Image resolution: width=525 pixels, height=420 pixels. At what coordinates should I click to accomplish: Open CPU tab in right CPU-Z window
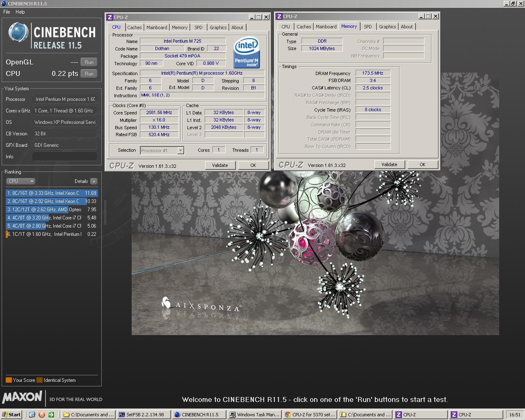point(286,27)
